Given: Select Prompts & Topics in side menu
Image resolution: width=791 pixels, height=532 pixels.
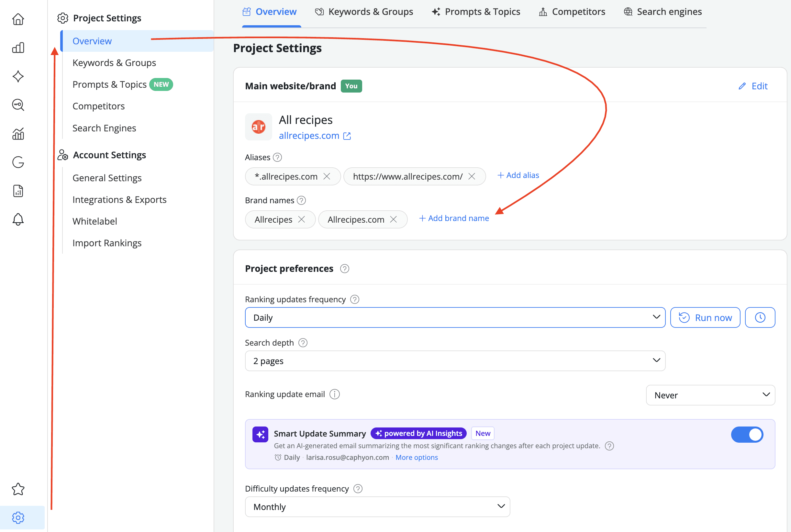Looking at the screenshot, I should (x=110, y=84).
